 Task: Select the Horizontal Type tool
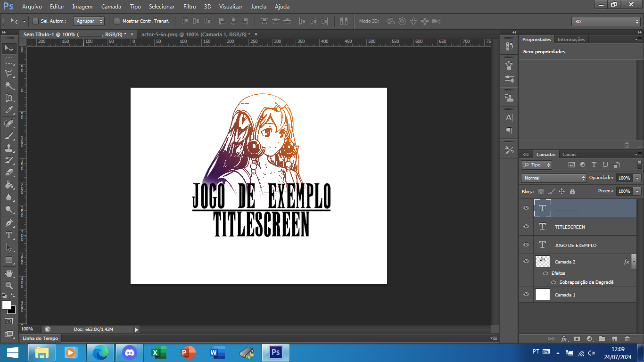pos(9,235)
